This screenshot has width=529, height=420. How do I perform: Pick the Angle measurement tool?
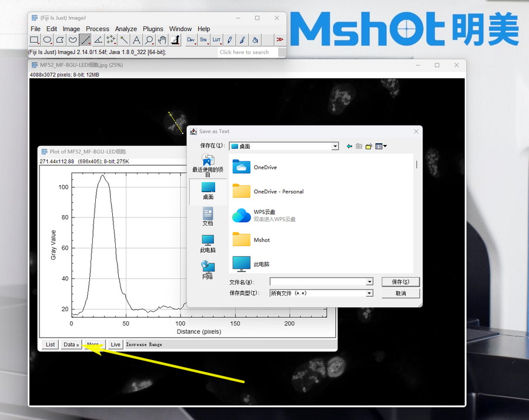tap(98, 40)
